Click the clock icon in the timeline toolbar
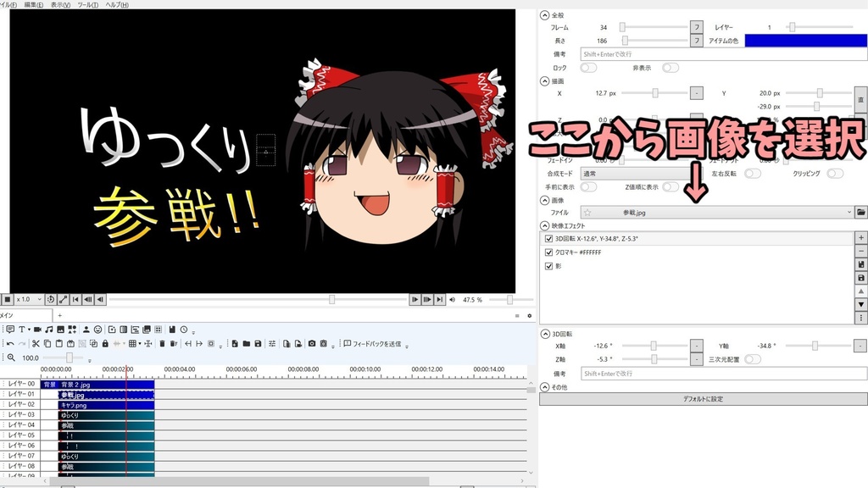The image size is (868, 488). tap(184, 330)
